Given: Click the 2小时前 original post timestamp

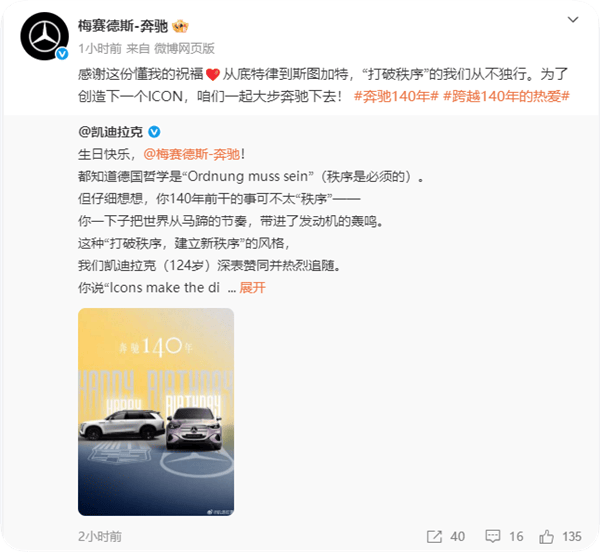Looking at the screenshot, I should click(100, 536).
